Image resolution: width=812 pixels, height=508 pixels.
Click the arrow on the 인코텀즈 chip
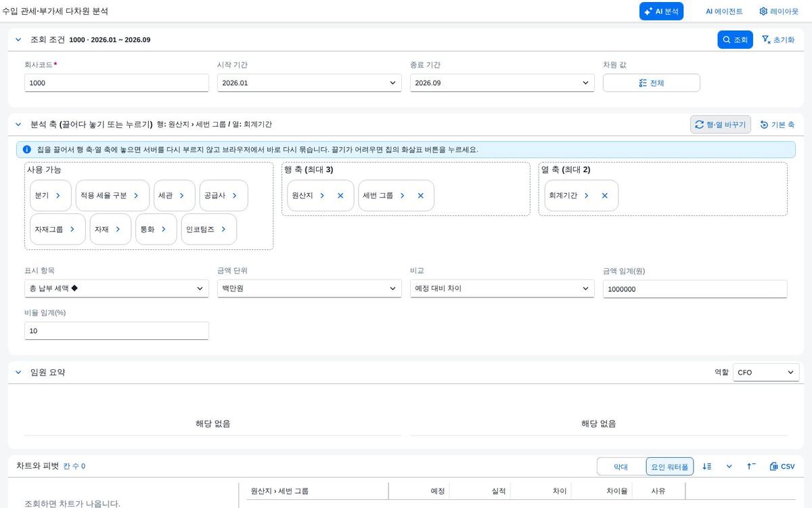tap(223, 230)
